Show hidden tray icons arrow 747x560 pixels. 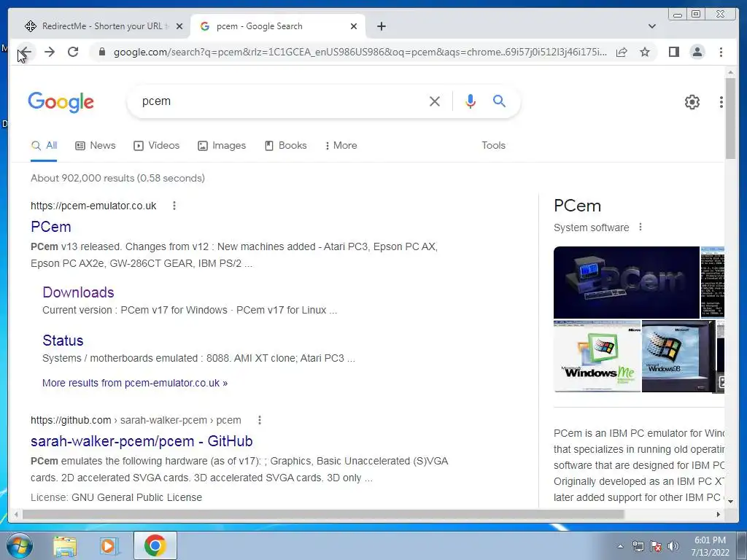[x=620, y=546]
